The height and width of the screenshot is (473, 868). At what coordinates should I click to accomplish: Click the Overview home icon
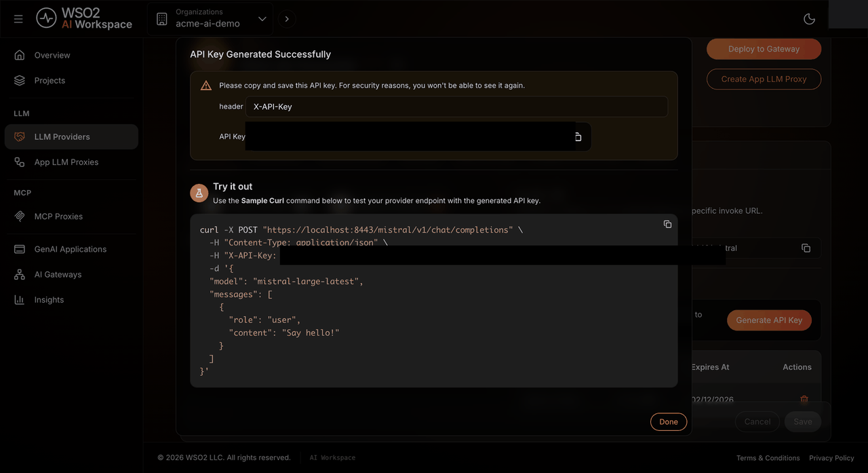click(x=20, y=55)
